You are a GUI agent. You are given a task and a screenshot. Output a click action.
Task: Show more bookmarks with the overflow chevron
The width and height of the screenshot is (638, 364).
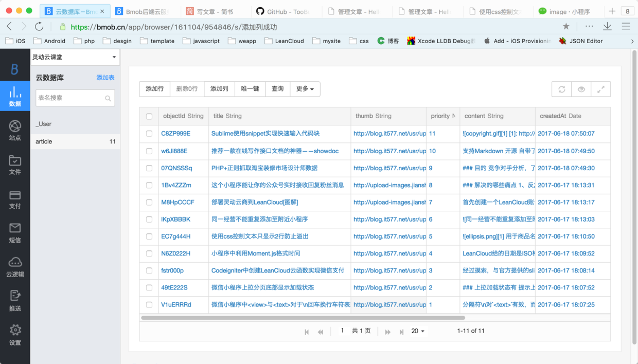pos(632,41)
